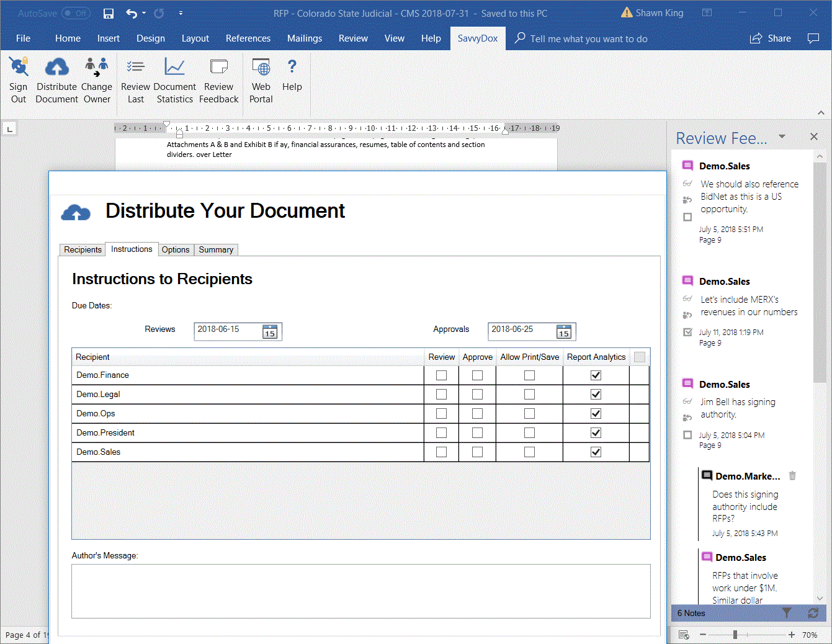Click the SavvyDox Help question mark icon
This screenshot has width=832, height=644.
[x=292, y=66]
